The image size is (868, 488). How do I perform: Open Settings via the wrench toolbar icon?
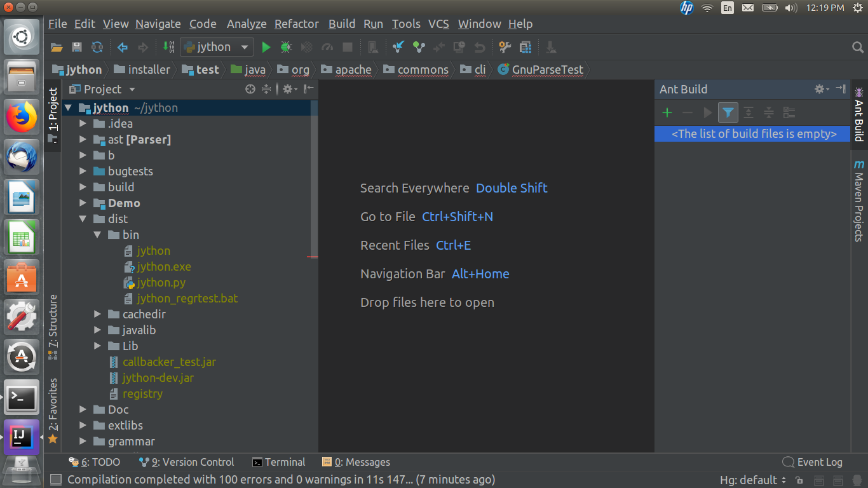(x=505, y=47)
